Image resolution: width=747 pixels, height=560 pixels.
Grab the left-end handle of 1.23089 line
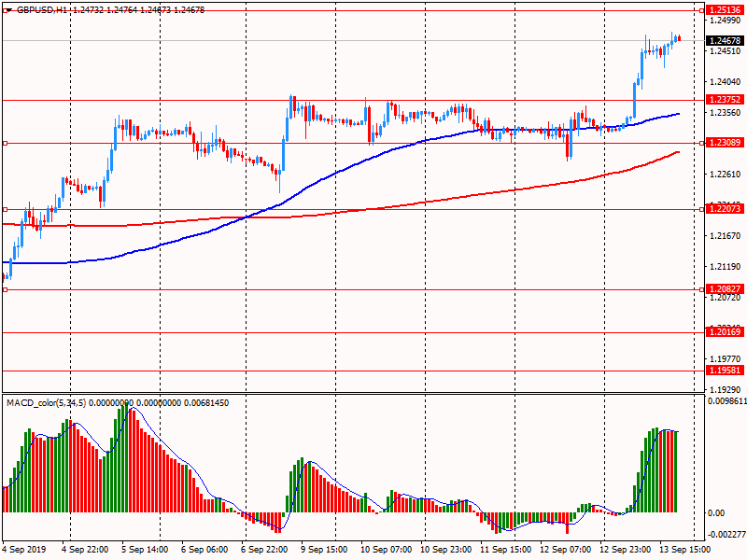[6, 143]
